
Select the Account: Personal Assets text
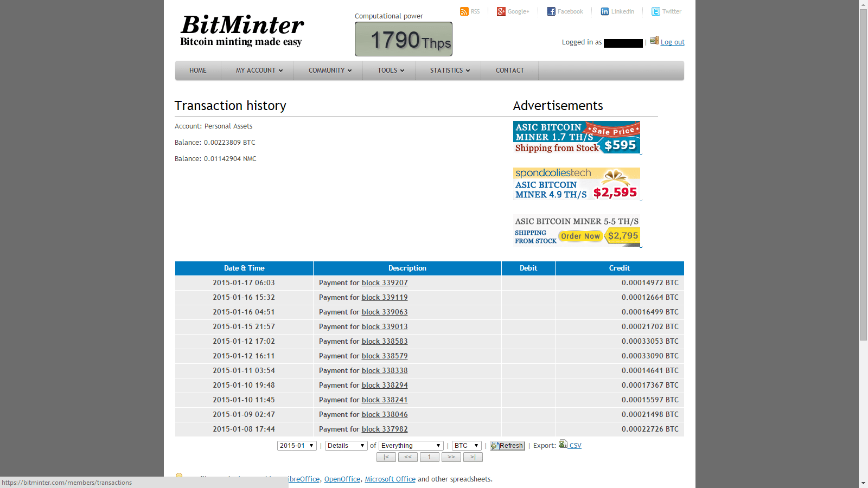click(213, 126)
